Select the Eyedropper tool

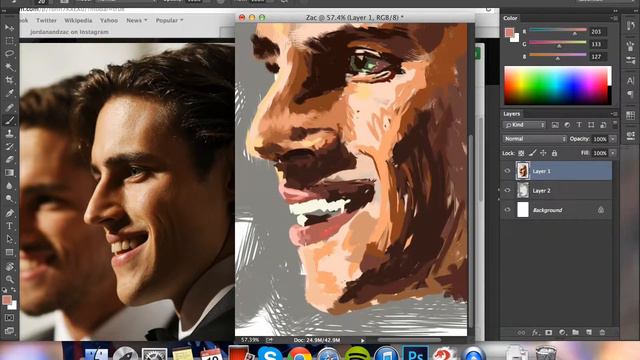[9, 93]
